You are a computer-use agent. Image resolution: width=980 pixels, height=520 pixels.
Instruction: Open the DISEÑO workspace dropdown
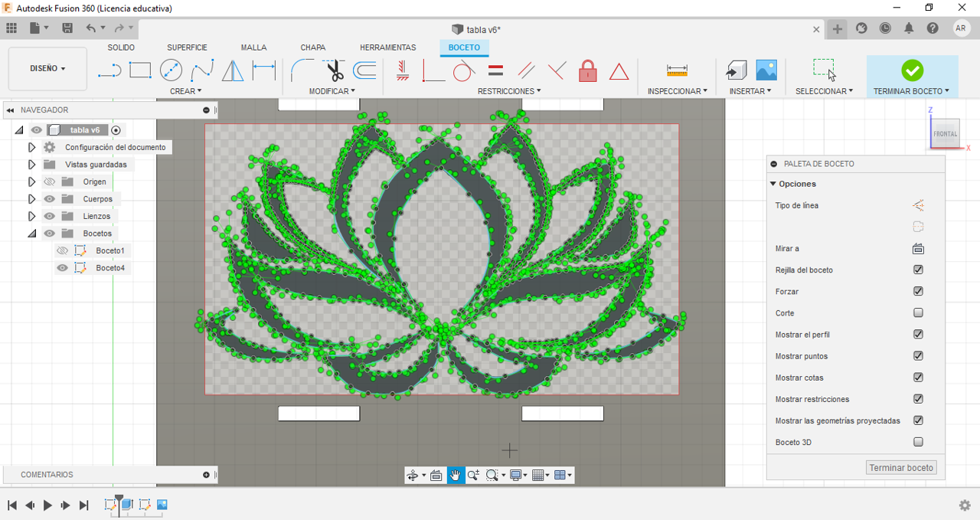pyautogui.click(x=47, y=68)
